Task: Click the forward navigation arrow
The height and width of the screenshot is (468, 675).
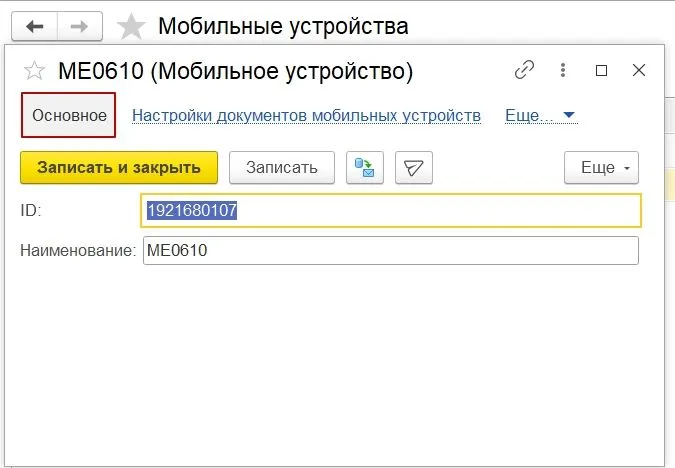Action: (x=79, y=25)
